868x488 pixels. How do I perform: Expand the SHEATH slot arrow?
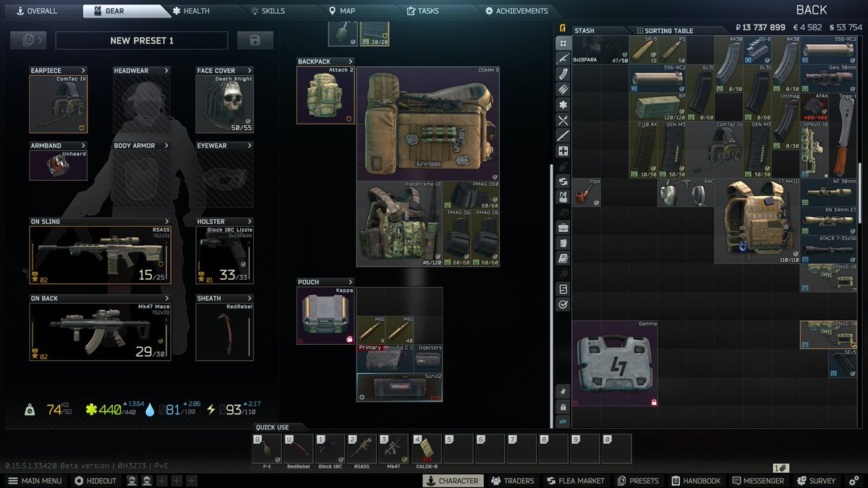(250, 298)
